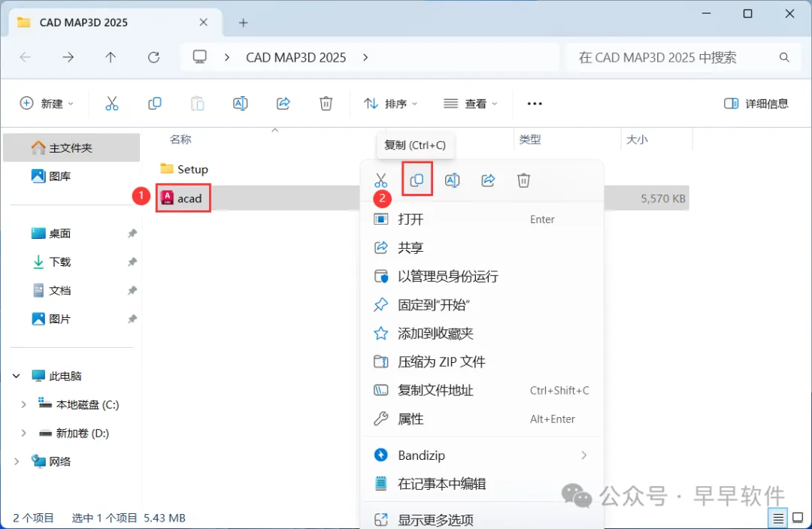Image resolution: width=812 pixels, height=529 pixels.
Task: Select 网络 label in the sidebar
Action: [59, 461]
